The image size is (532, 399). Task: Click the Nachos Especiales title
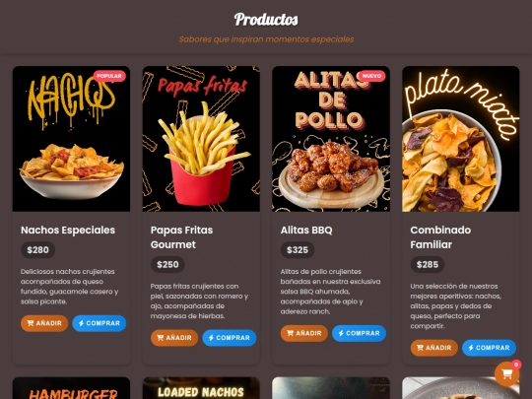68,230
